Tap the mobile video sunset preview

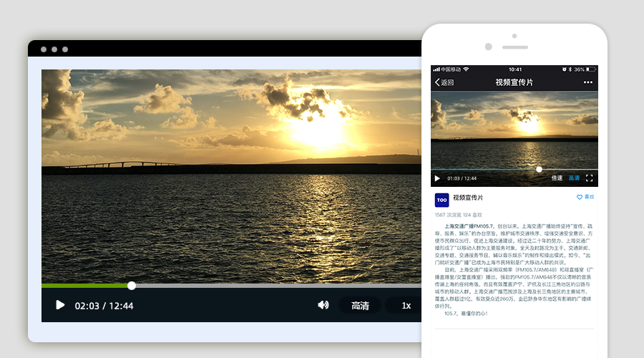[x=514, y=129]
